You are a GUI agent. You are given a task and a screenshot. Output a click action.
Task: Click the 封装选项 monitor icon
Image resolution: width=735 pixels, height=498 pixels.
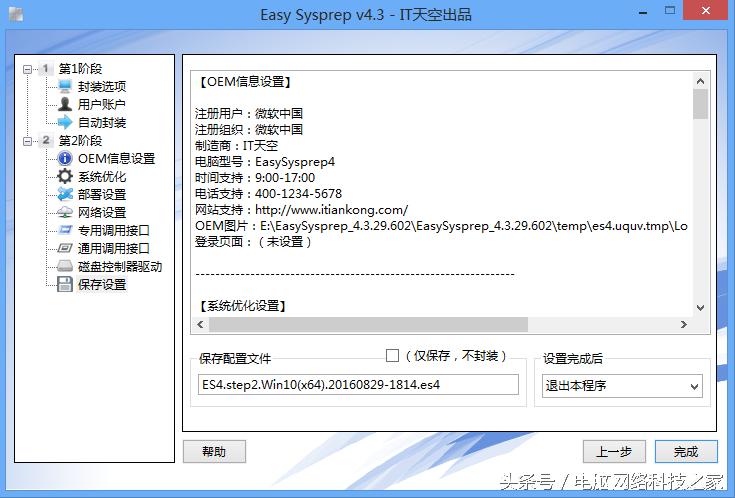point(65,87)
